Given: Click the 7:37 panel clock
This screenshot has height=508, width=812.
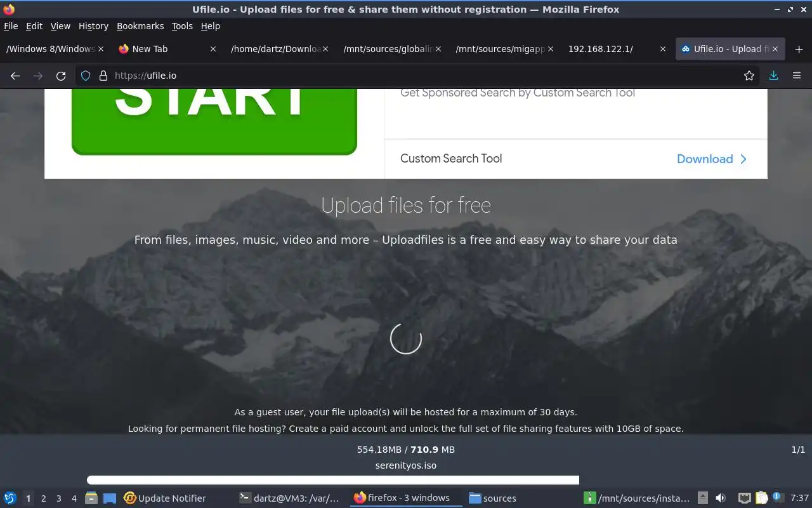Looking at the screenshot, I should point(799,498).
